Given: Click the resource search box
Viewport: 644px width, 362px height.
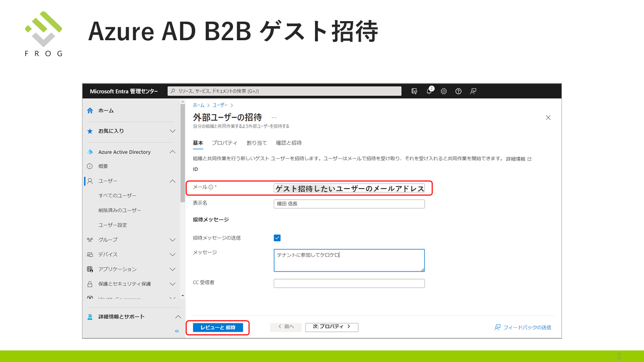Looking at the screenshot, I should point(284,91).
